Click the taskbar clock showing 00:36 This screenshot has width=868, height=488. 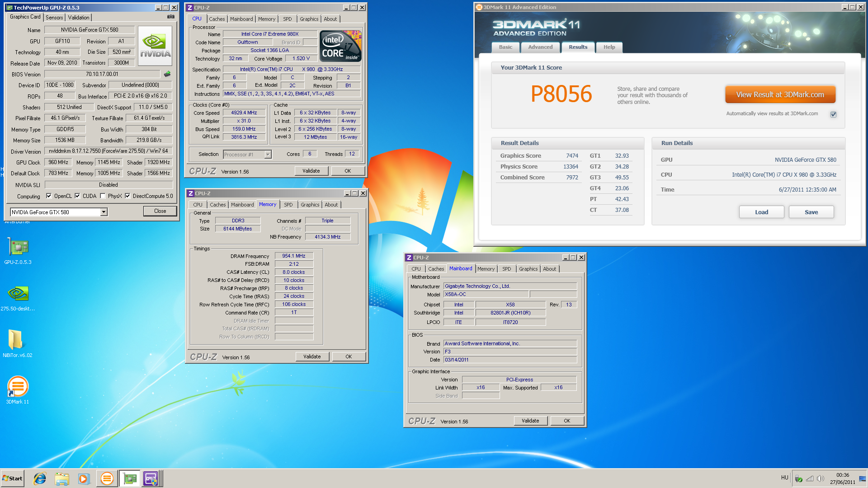842,479
